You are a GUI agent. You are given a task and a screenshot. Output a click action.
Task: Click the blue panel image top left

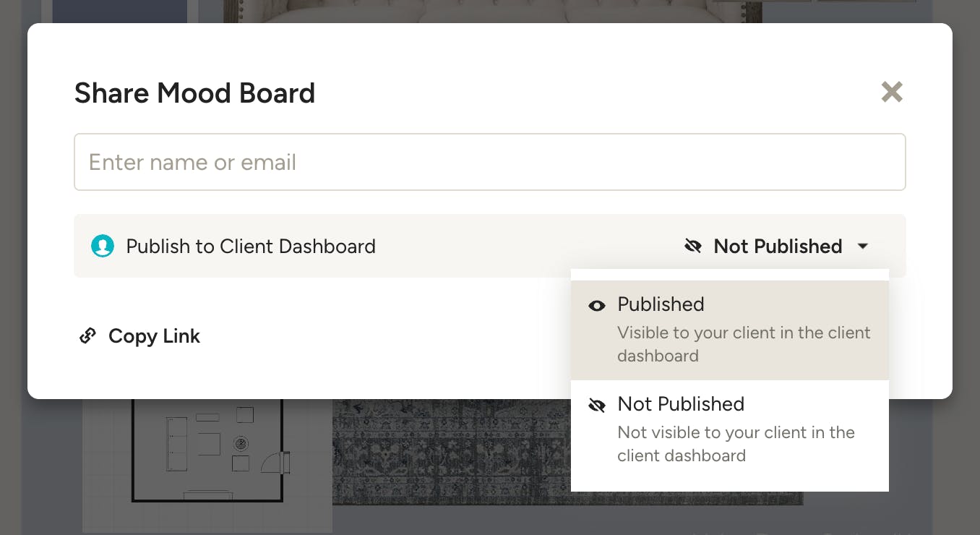120,12
